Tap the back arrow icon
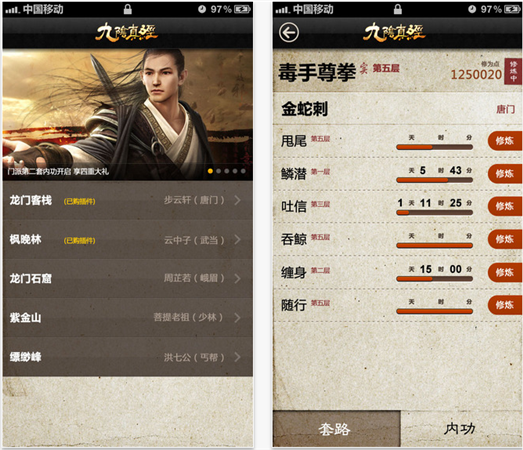The height and width of the screenshot is (450, 523). pos(289,33)
